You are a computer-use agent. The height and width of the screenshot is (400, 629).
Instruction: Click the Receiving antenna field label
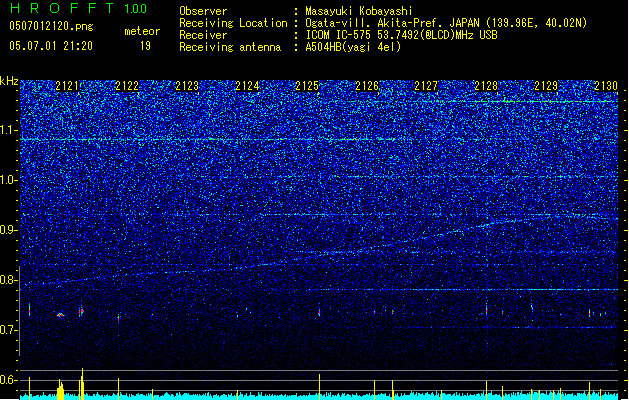click(230, 47)
